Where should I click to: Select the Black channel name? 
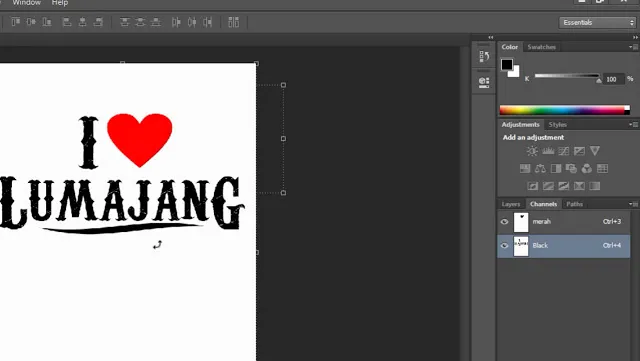click(x=540, y=245)
